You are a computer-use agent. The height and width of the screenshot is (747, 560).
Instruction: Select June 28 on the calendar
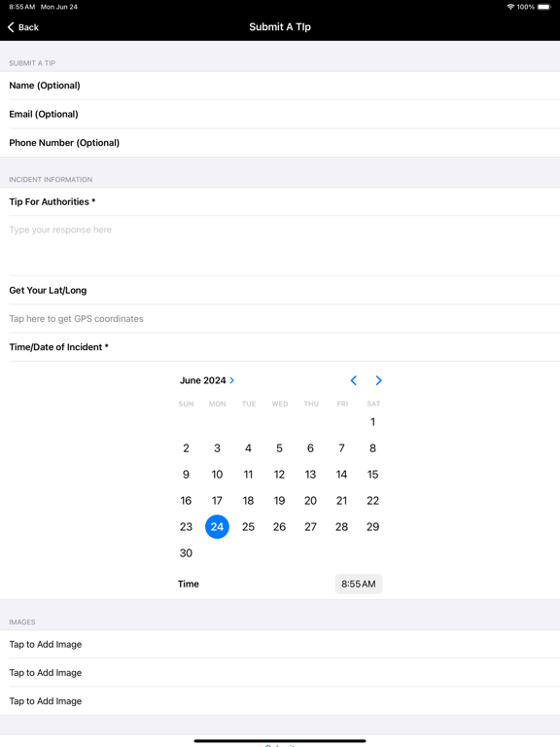pos(341,527)
